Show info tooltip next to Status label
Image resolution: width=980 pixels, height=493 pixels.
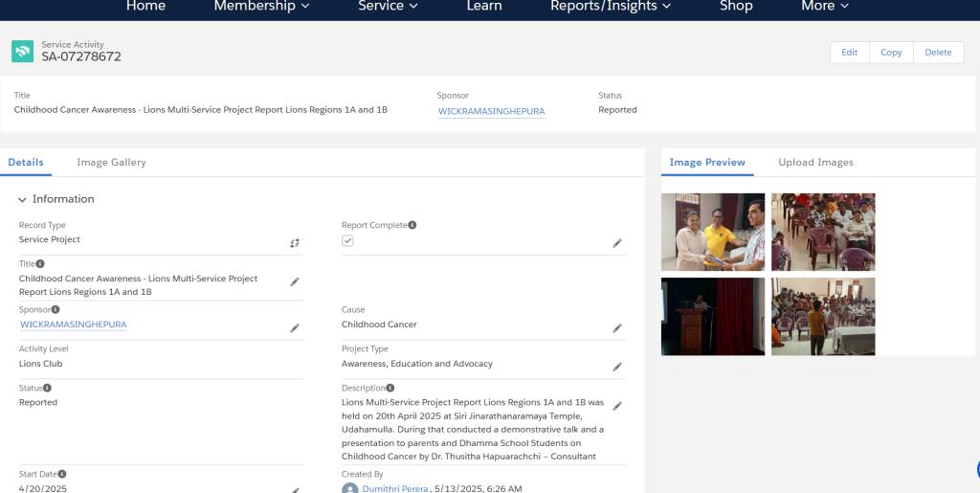[48, 388]
